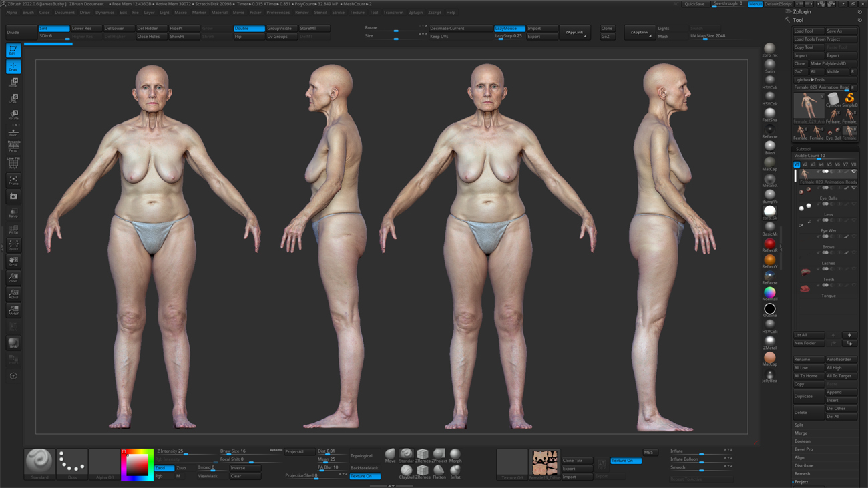Select the ClayBuildup brush icon
868x488 pixels.
pyautogui.click(x=406, y=472)
